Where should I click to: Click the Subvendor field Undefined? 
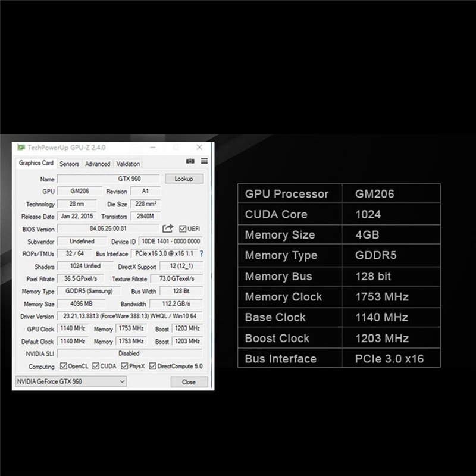pos(82,241)
